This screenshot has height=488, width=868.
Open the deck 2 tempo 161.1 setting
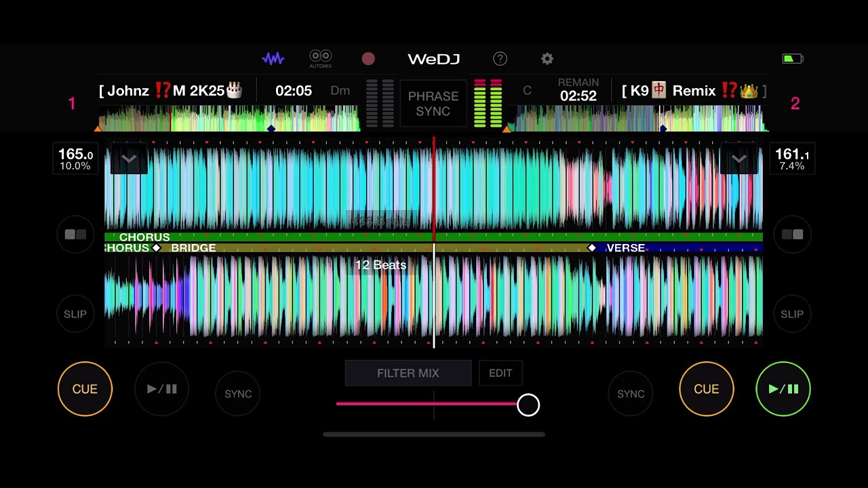coord(791,159)
